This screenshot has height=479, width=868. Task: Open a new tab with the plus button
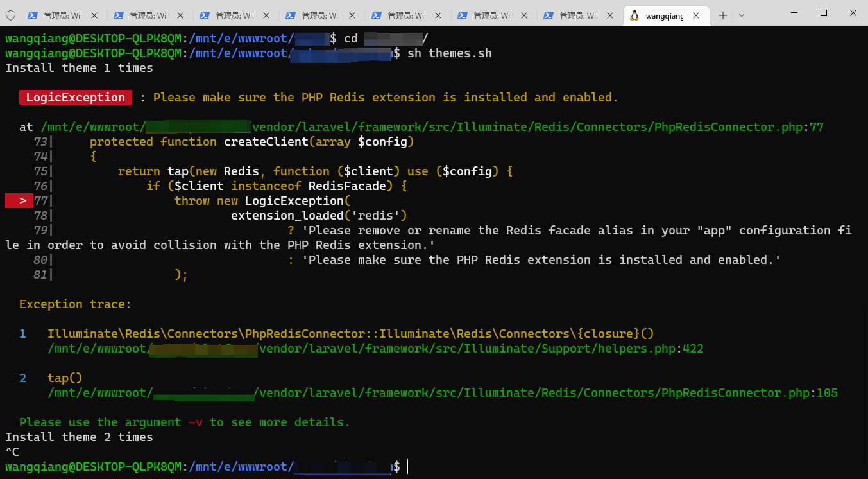pyautogui.click(x=722, y=15)
